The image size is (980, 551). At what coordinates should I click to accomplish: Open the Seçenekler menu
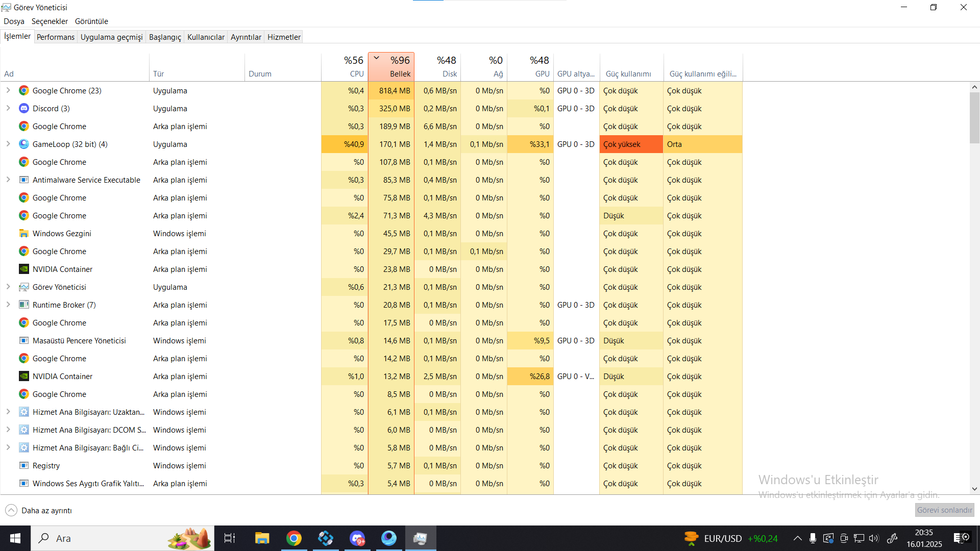(50, 21)
